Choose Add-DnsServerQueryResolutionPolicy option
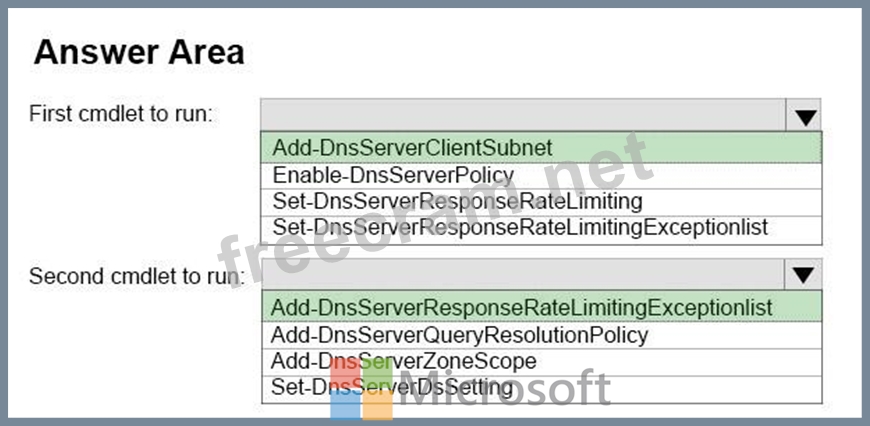The width and height of the screenshot is (870, 426). coord(459,335)
